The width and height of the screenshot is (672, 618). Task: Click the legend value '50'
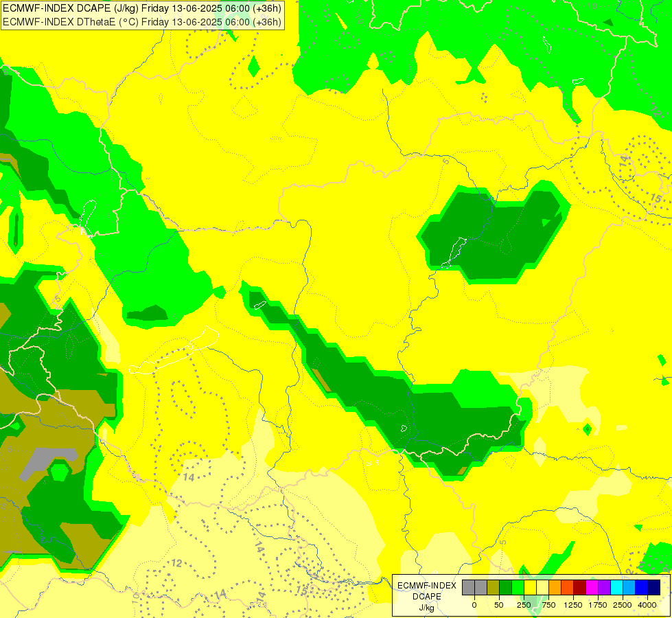[x=499, y=605]
